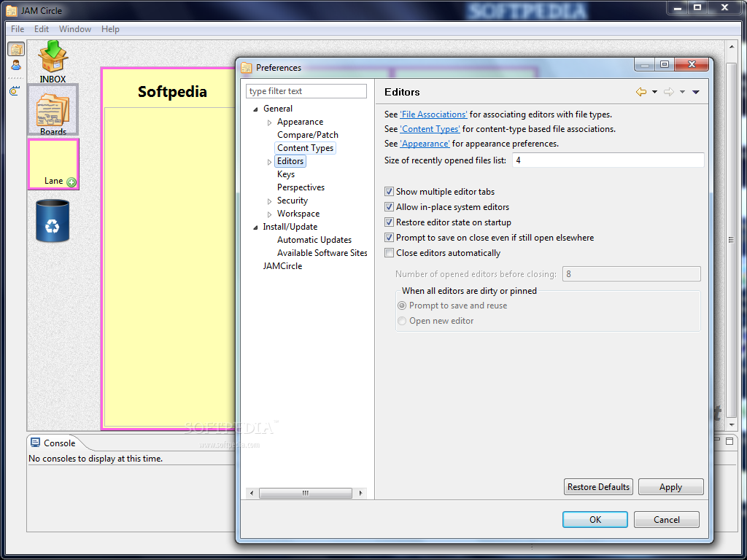Collapse the Install/Update tree node
Screen dimensions: 747x560
[256, 227]
